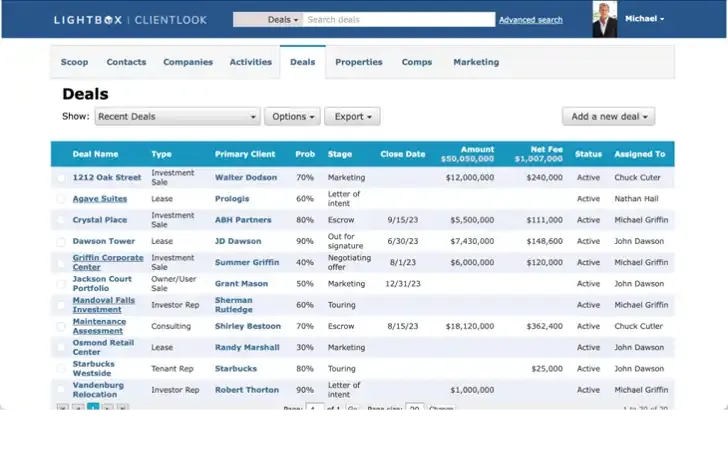Image resolution: width=728 pixels, height=455 pixels.
Task: Sort by the Deal Name column header
Action: coord(95,154)
